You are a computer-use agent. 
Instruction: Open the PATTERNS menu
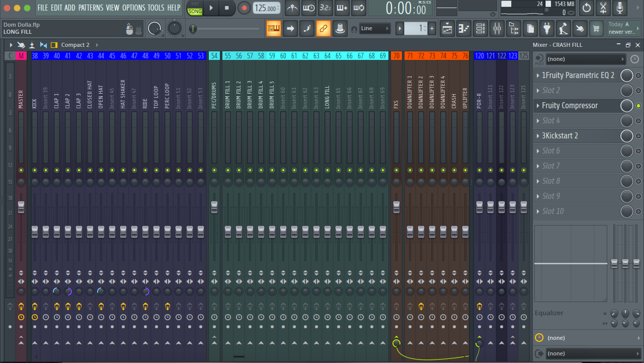91,8
